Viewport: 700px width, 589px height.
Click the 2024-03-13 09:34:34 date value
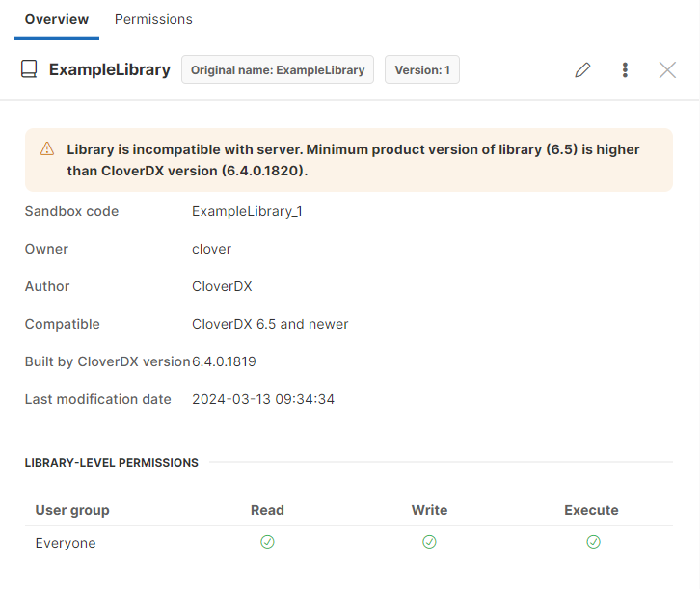point(263,399)
